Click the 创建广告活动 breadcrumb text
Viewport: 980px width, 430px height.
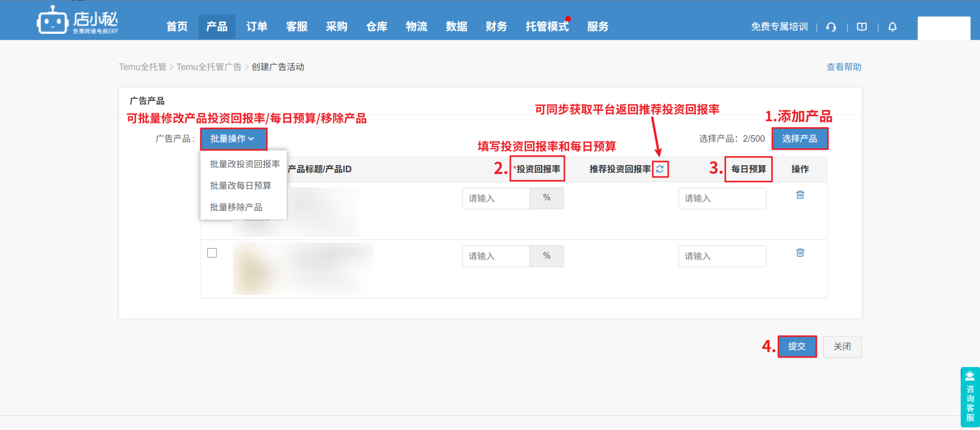pos(278,67)
